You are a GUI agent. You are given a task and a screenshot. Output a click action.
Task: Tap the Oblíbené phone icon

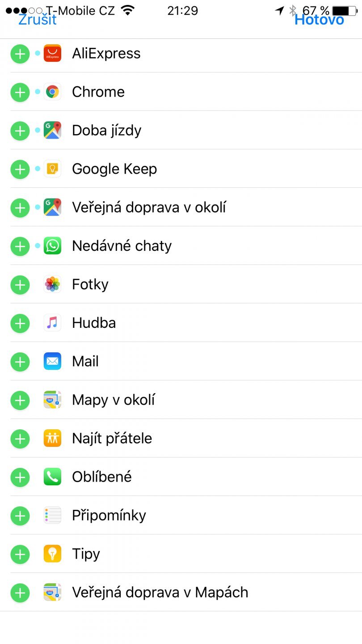pyautogui.click(x=52, y=477)
